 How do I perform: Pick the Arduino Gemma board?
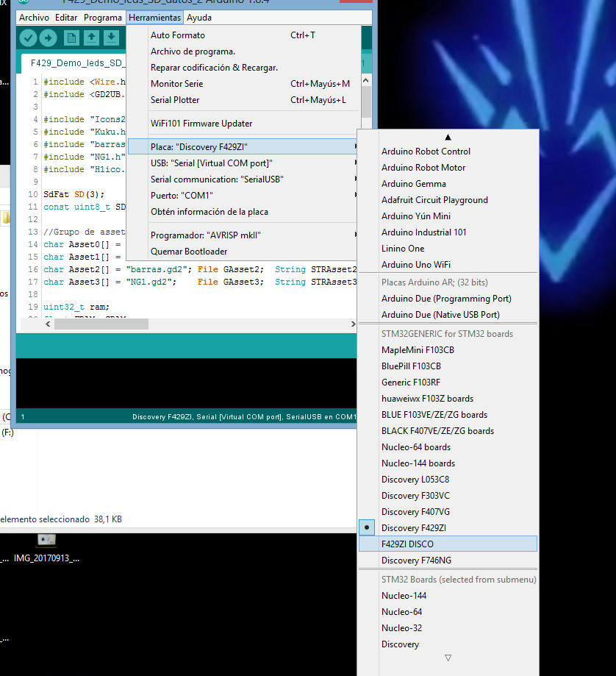(448, 184)
